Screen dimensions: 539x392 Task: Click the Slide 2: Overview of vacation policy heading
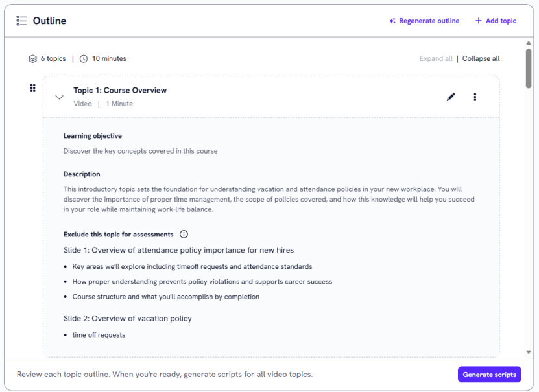(128, 319)
